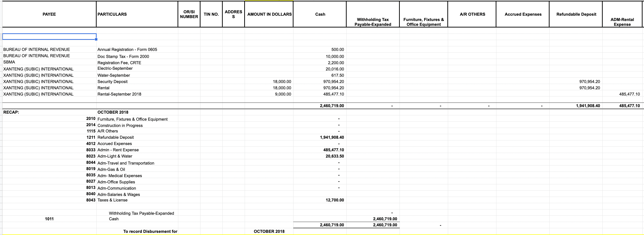Click the TIN NO. header cell
644x235 pixels.
tap(211, 14)
